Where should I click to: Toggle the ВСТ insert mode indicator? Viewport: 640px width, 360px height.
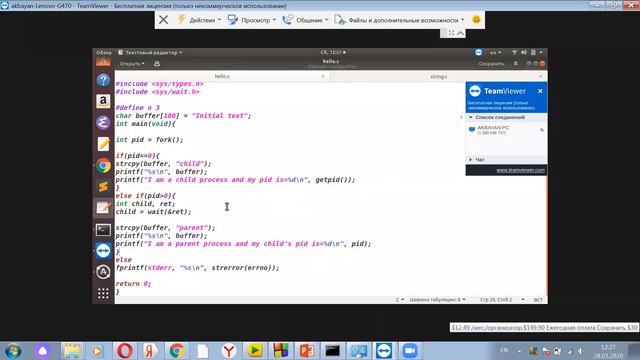click(x=538, y=300)
